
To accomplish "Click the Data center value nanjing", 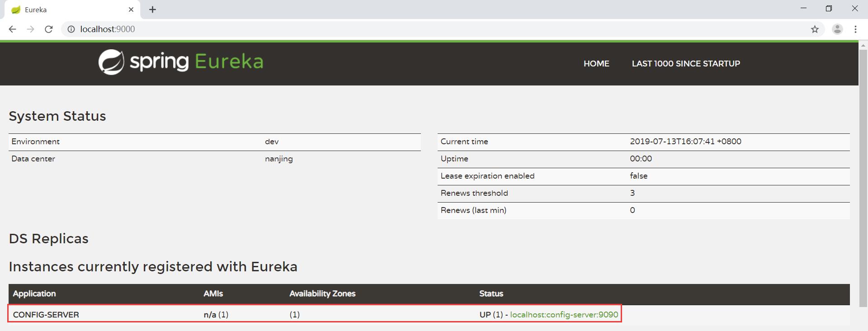I will click(279, 159).
